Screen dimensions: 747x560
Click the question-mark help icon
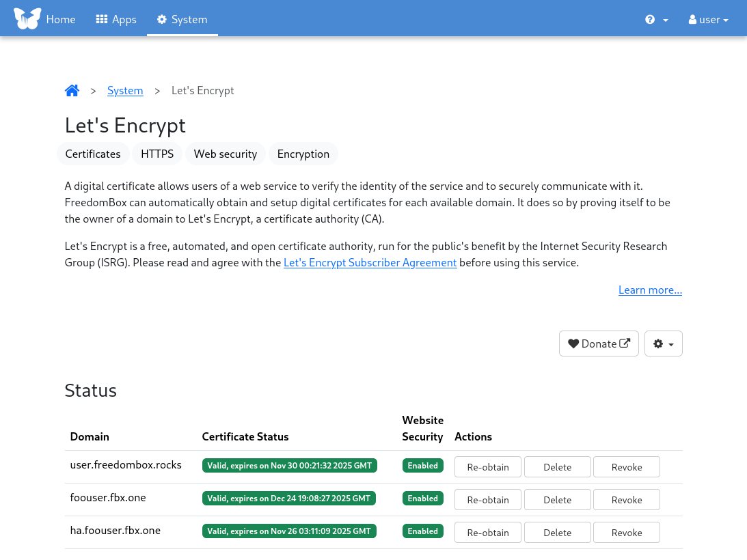(x=648, y=19)
